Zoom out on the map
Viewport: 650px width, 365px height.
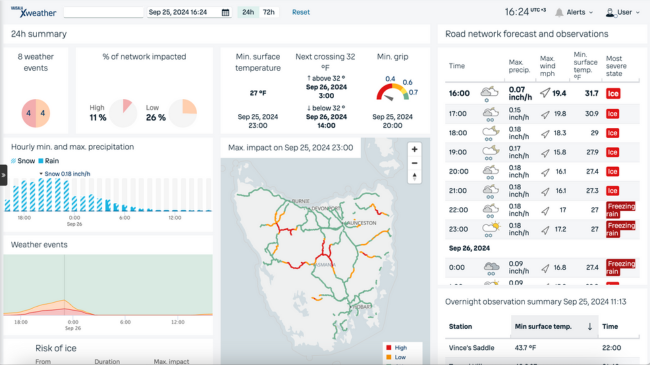click(414, 163)
